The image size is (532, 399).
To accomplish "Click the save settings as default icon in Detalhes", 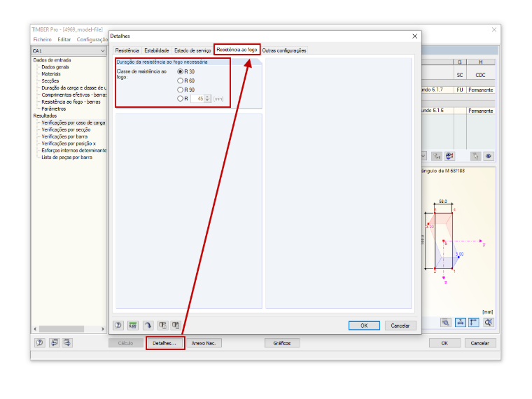I will 176,325.
